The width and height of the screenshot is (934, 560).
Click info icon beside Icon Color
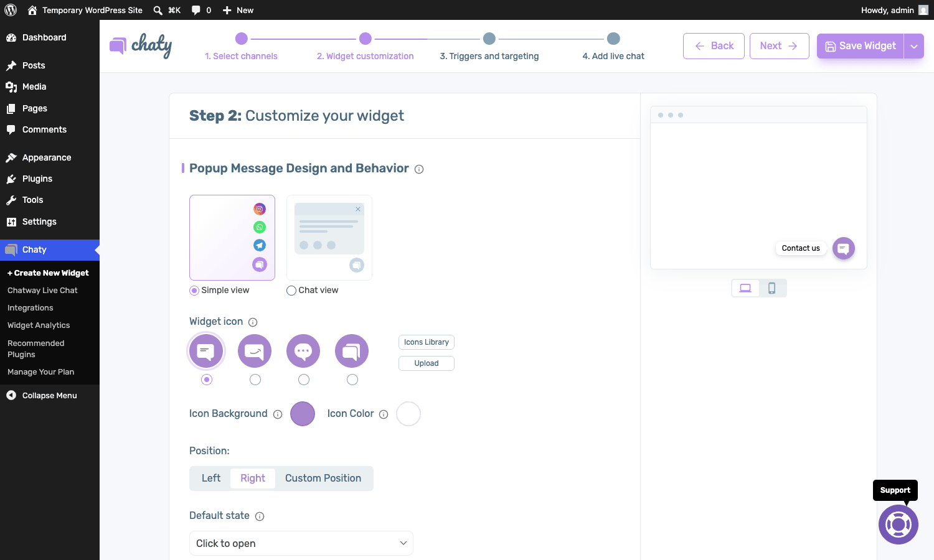coord(384,414)
